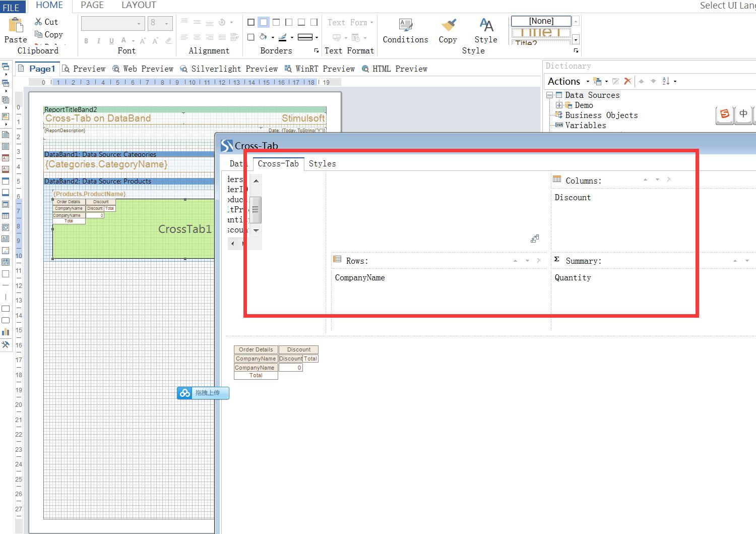
Task: Open the Silverlight Preview tab
Action: [229, 69]
